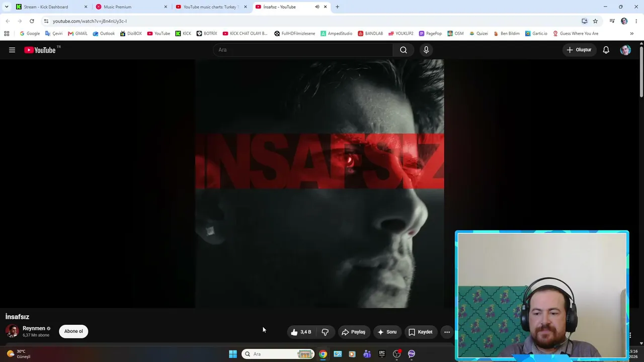
Task: Mute the İnsafsız tab audio
Action: click(317, 7)
